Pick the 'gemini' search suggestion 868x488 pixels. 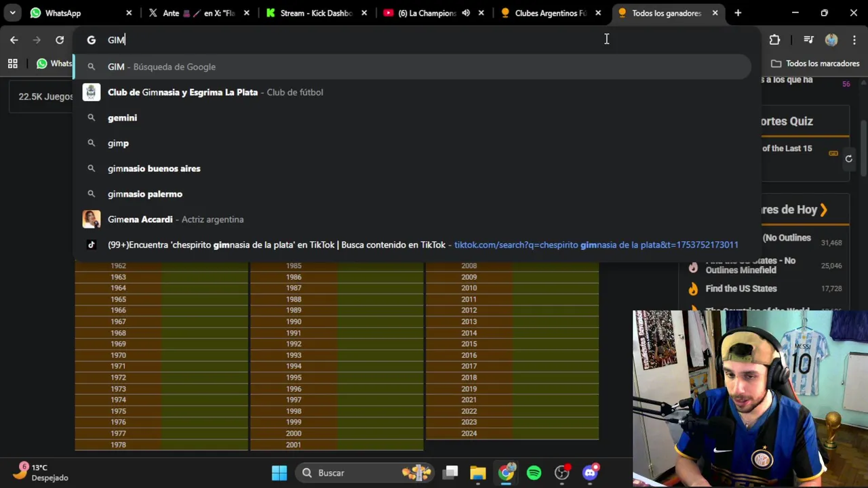(x=412, y=118)
